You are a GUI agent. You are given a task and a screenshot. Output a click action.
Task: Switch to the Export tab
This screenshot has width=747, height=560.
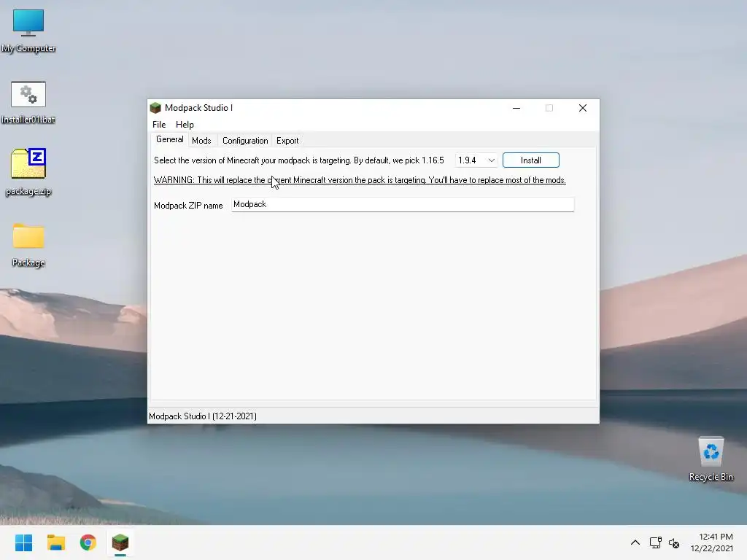coord(287,141)
